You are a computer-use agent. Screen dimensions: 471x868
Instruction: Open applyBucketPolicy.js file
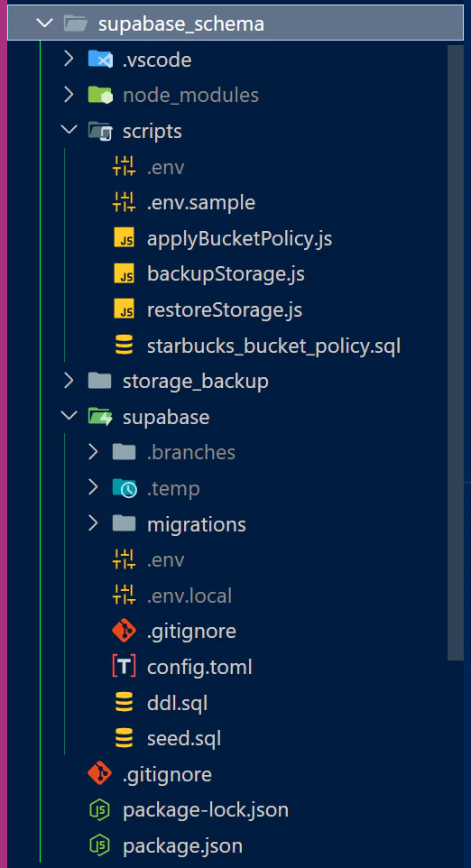pos(240,238)
